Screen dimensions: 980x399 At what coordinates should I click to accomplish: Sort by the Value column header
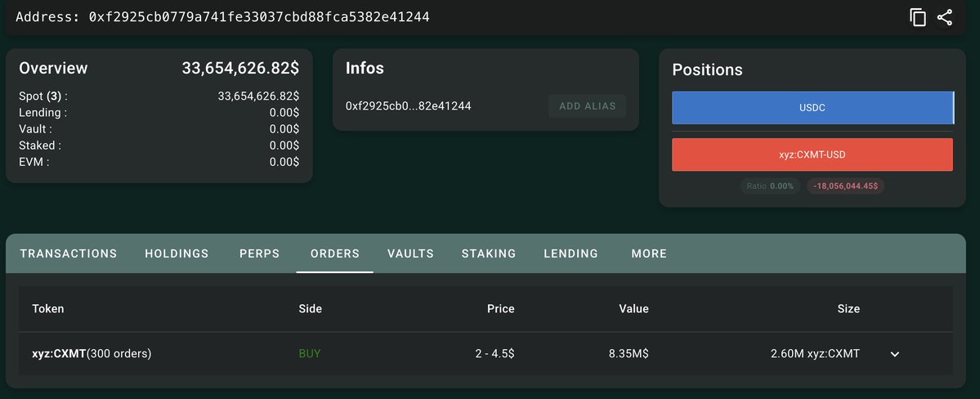633,309
